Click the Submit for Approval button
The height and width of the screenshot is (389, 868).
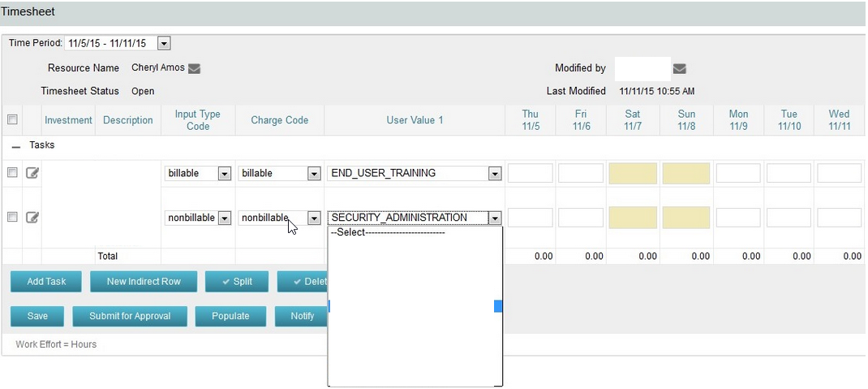click(x=130, y=316)
